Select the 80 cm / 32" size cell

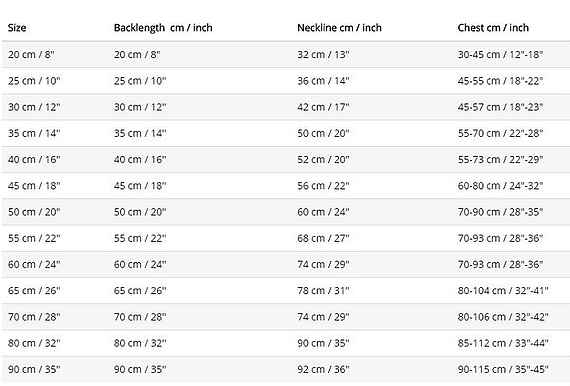tap(34, 343)
